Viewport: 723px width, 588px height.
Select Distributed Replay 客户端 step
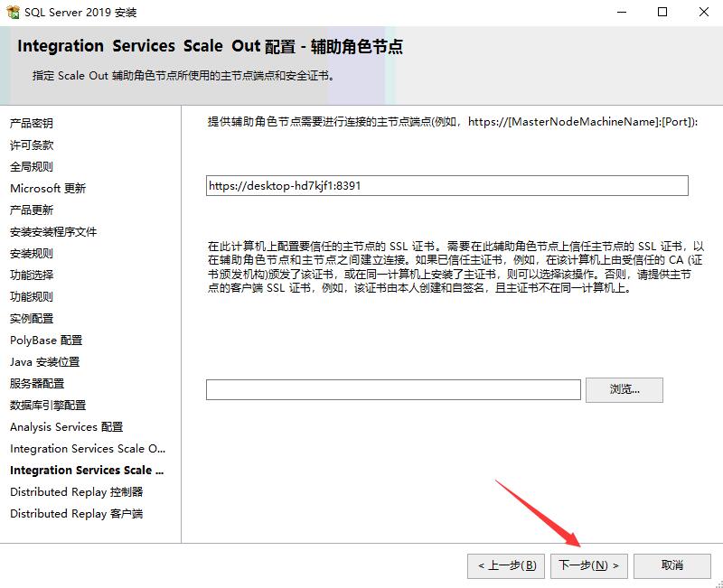(77, 514)
